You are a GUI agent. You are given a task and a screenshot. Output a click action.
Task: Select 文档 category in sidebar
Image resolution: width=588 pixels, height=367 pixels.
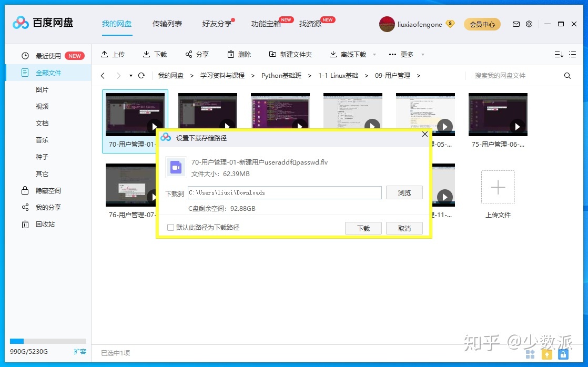(x=42, y=124)
